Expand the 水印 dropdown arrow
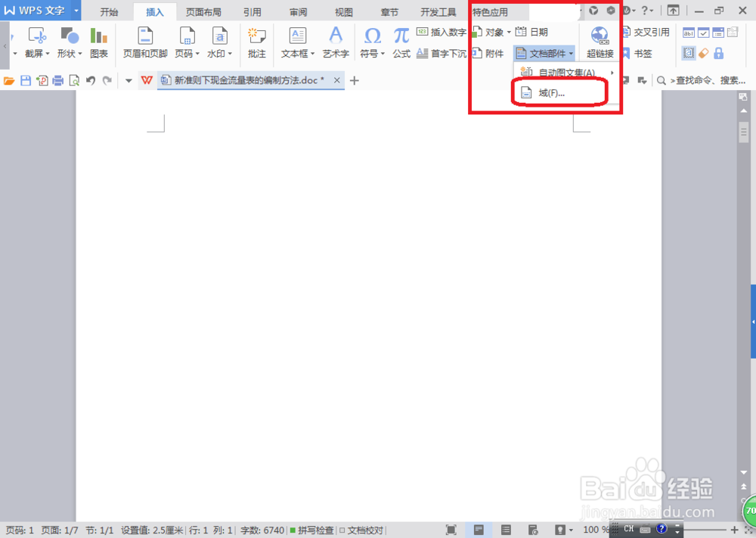 point(231,54)
